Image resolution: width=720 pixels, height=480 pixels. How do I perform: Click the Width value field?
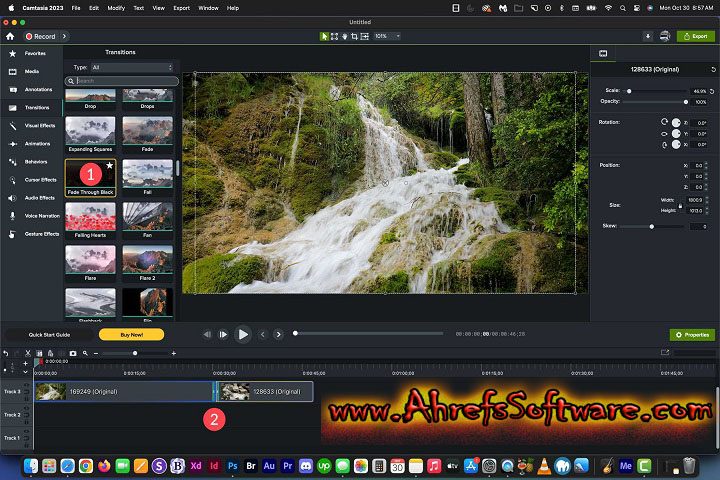pos(695,200)
